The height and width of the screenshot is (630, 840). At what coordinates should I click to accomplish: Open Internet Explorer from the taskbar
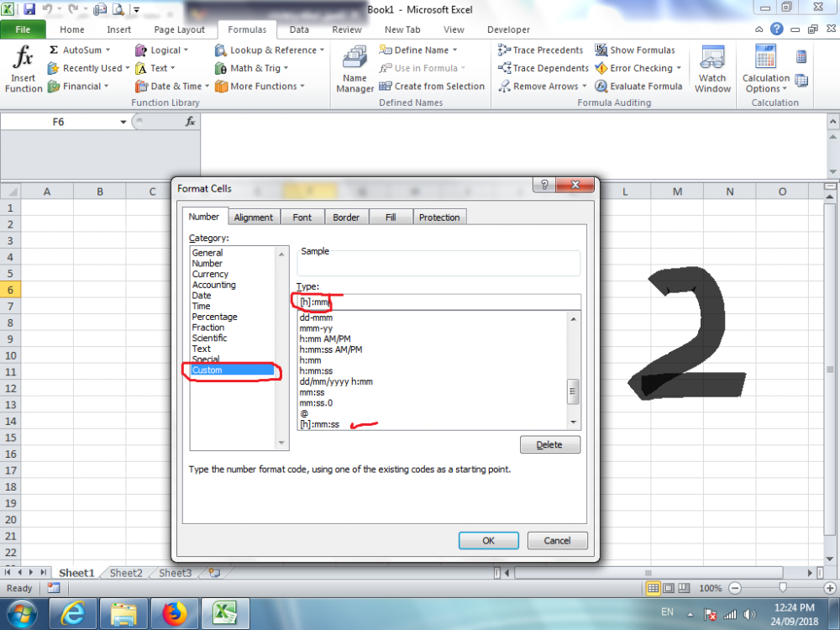pos(72,614)
